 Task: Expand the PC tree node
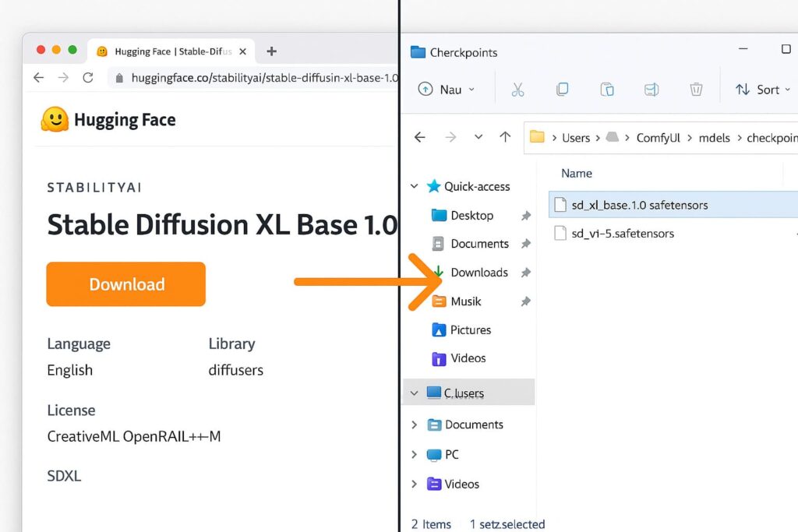pyautogui.click(x=415, y=454)
